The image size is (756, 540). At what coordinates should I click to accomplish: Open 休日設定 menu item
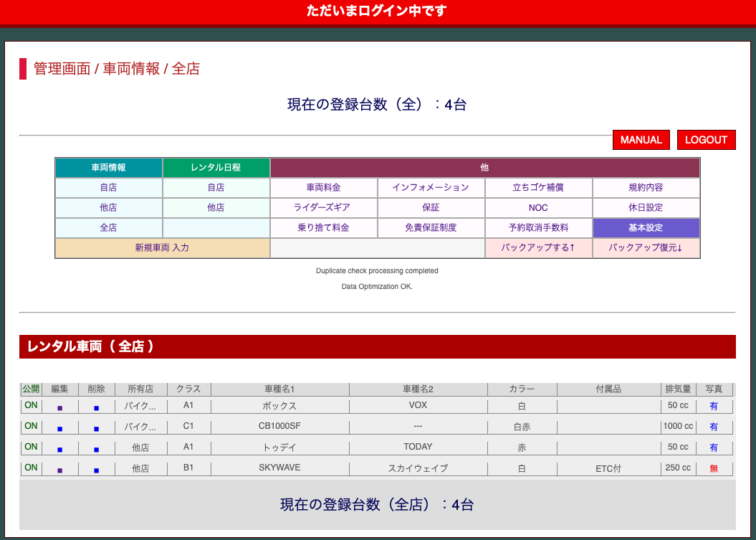[646, 208]
